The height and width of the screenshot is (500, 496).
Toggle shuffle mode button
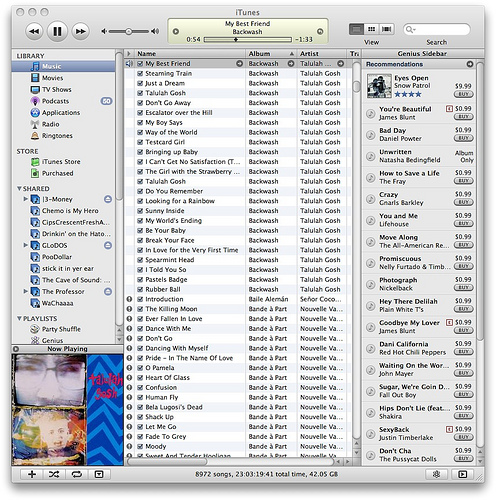[x=54, y=474]
